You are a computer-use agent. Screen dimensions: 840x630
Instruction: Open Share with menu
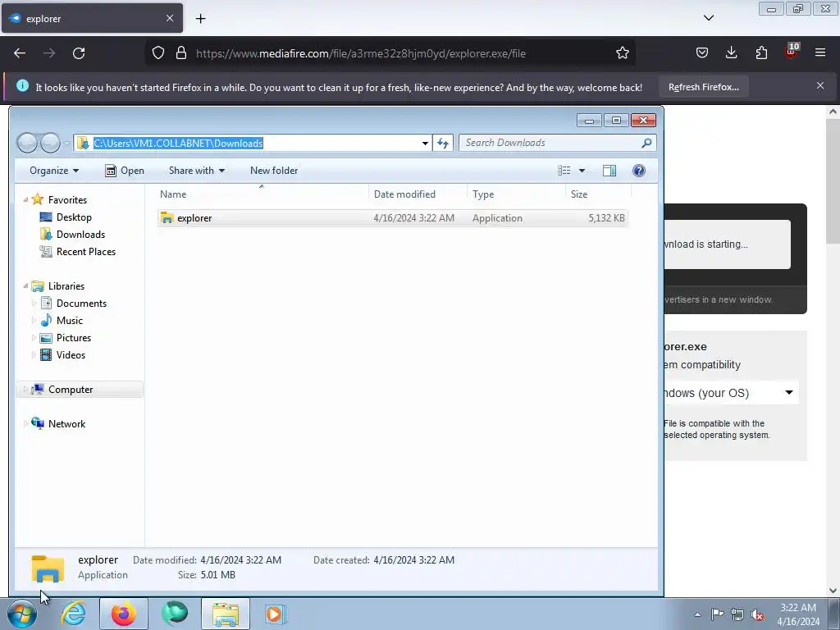pos(197,171)
